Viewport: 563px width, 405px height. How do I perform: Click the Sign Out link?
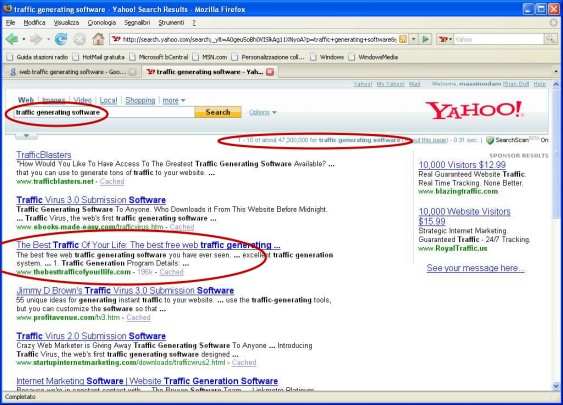516,84
